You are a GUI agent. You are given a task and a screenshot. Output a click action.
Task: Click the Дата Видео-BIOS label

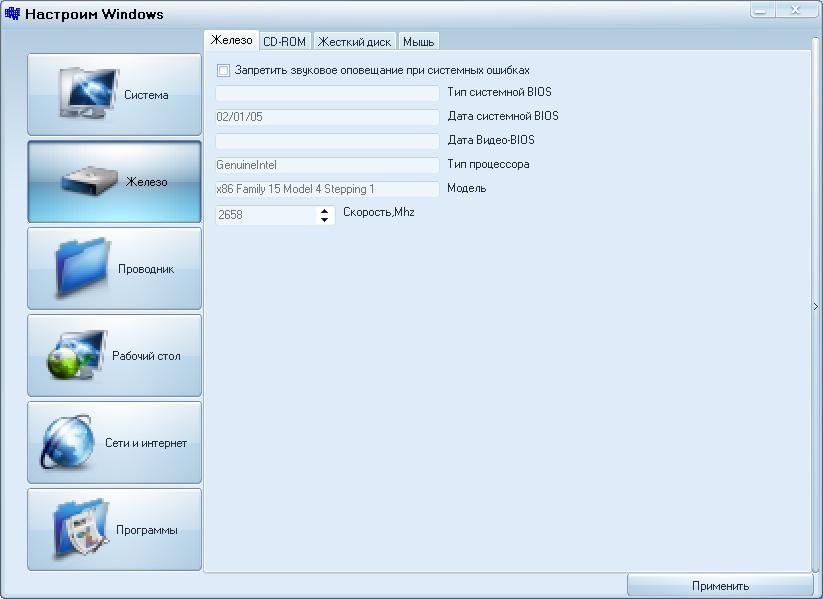pos(491,140)
